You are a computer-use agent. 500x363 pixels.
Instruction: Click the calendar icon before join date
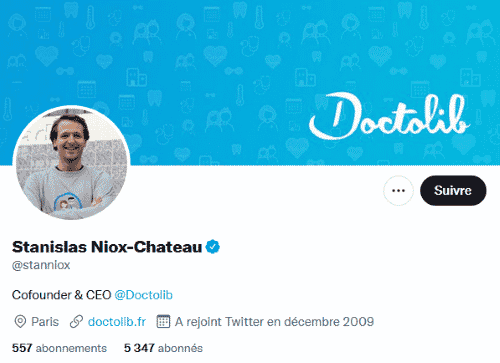[x=163, y=322]
